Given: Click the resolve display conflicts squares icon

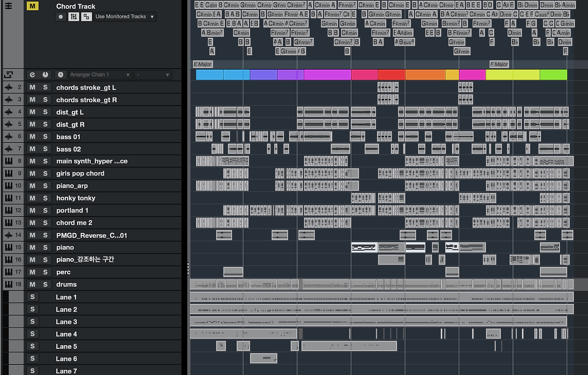Looking at the screenshot, I should 86,17.
